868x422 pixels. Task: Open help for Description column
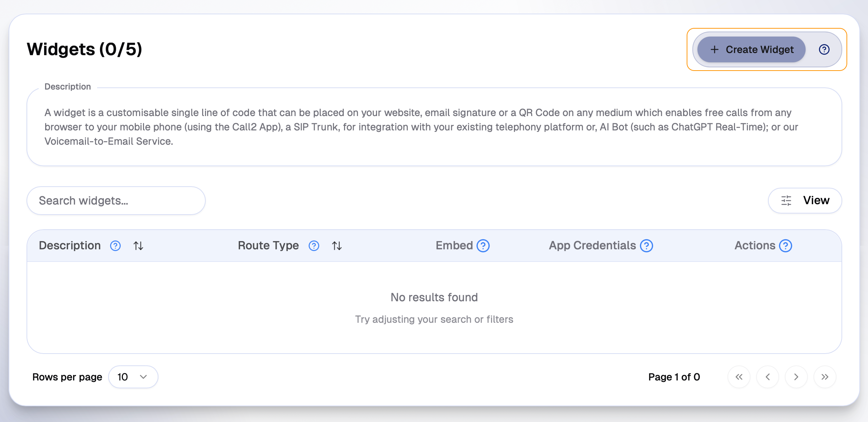point(115,246)
